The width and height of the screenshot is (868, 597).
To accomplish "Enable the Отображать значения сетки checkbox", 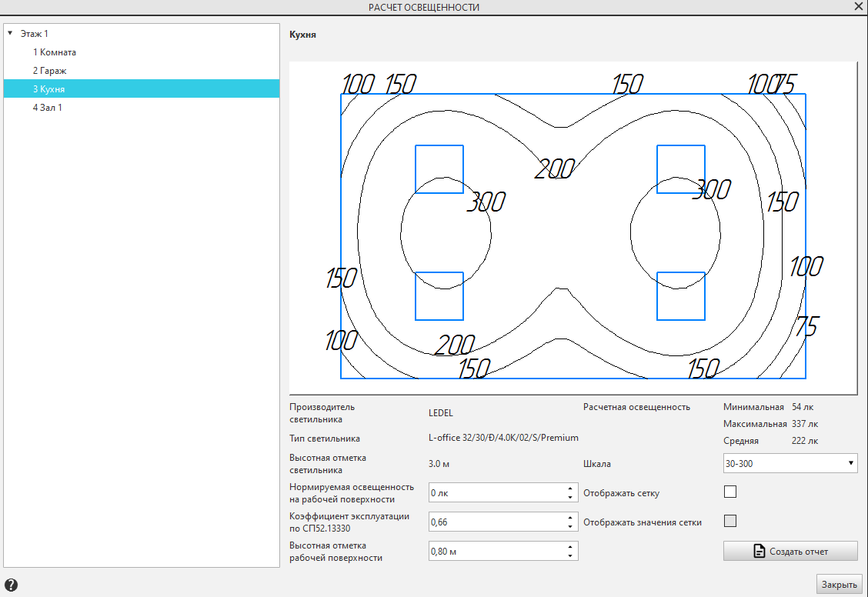I will click(730, 521).
